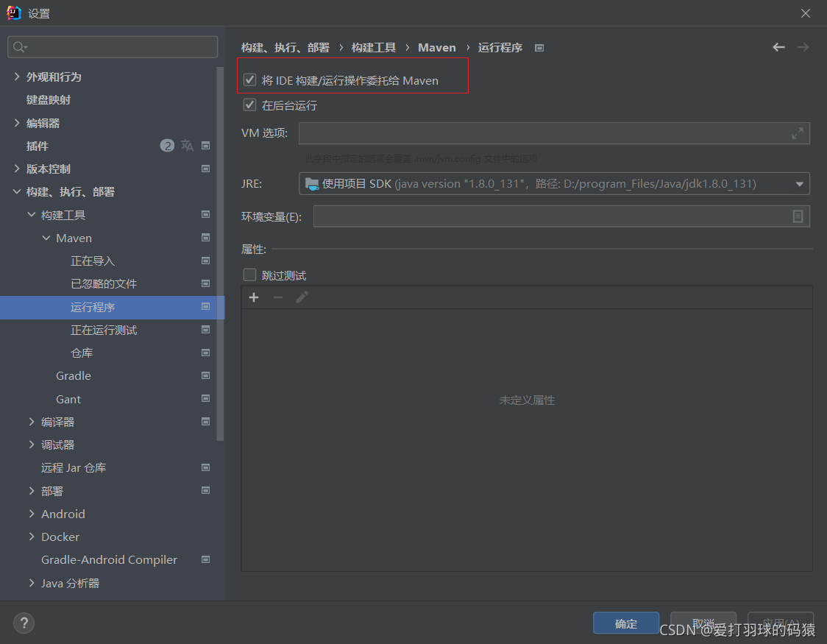Click the project icon on the Gradle row

(206, 375)
